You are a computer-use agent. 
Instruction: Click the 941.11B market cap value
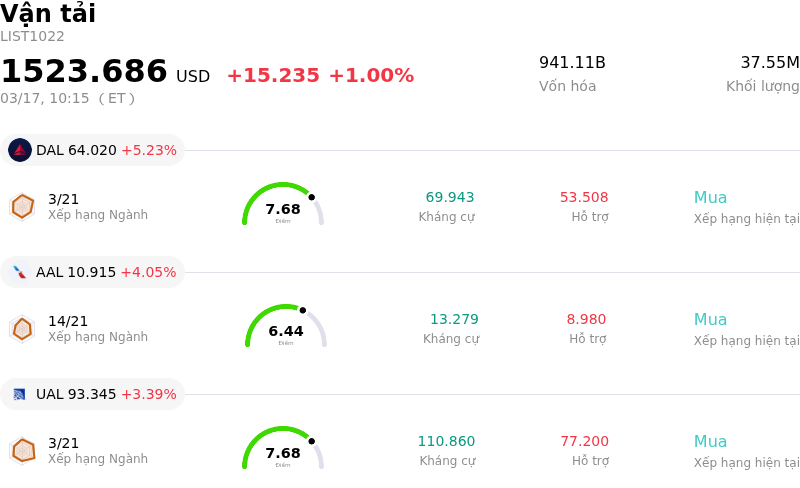(x=572, y=63)
